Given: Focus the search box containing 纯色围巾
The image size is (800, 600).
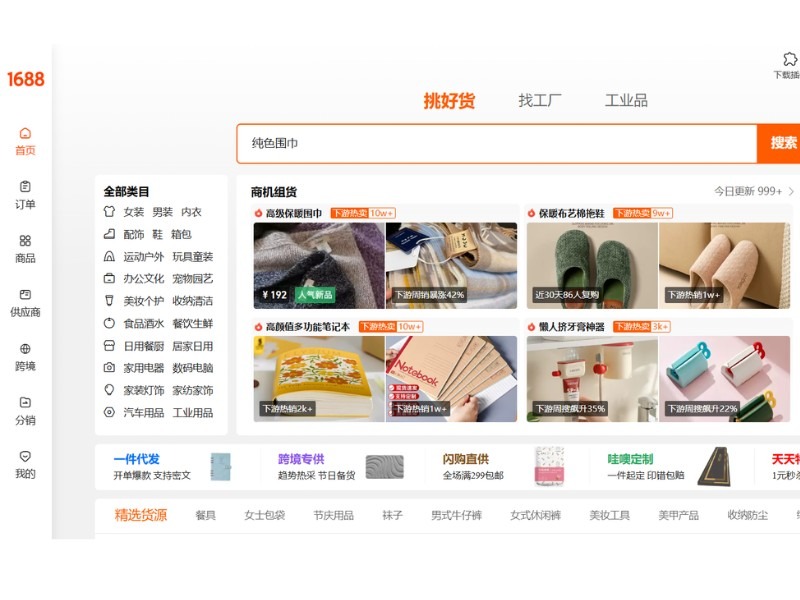Looking at the screenshot, I should tap(496, 143).
